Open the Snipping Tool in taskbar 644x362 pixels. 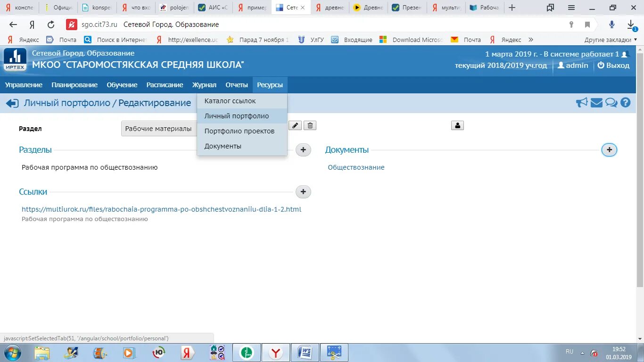tap(334, 353)
